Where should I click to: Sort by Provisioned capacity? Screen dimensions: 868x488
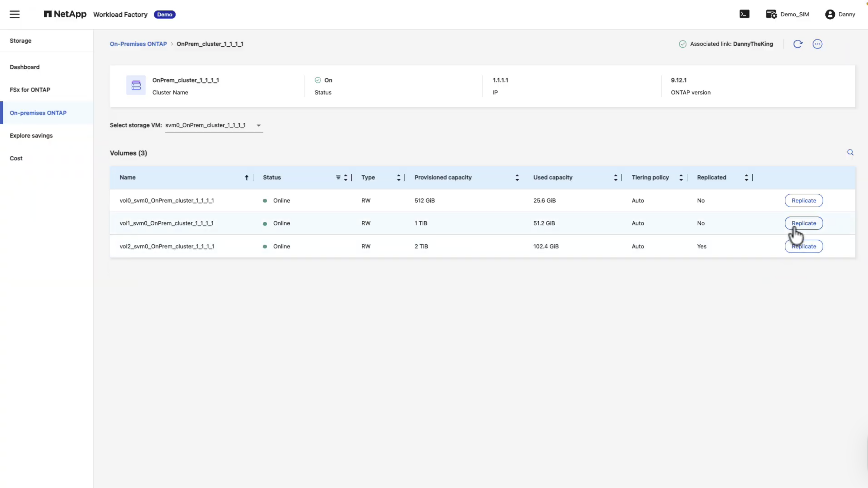(x=517, y=178)
